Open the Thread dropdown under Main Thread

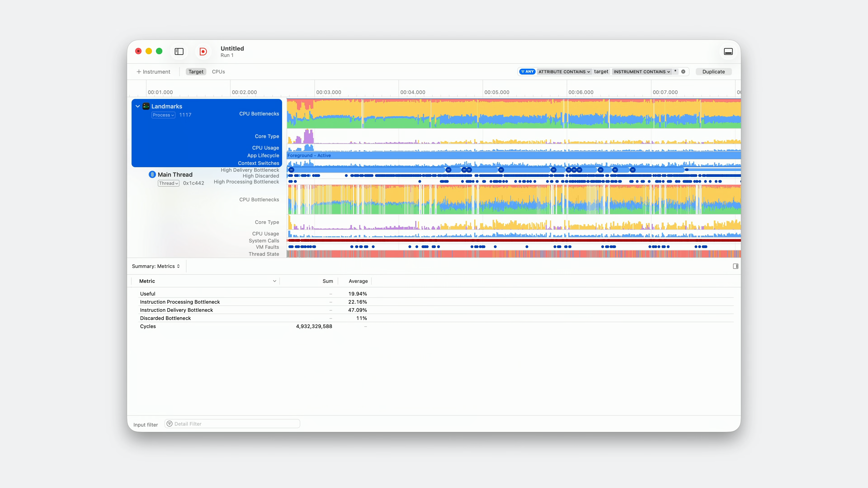coord(168,183)
